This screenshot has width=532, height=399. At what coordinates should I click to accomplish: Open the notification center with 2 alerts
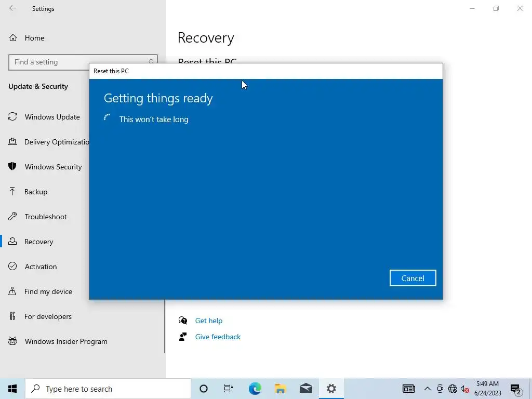(516, 389)
